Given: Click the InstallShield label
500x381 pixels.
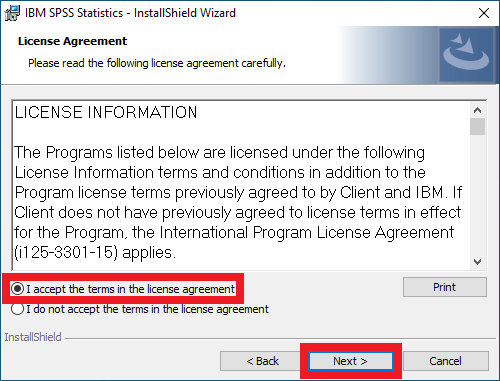Looking at the screenshot, I should (x=33, y=337).
